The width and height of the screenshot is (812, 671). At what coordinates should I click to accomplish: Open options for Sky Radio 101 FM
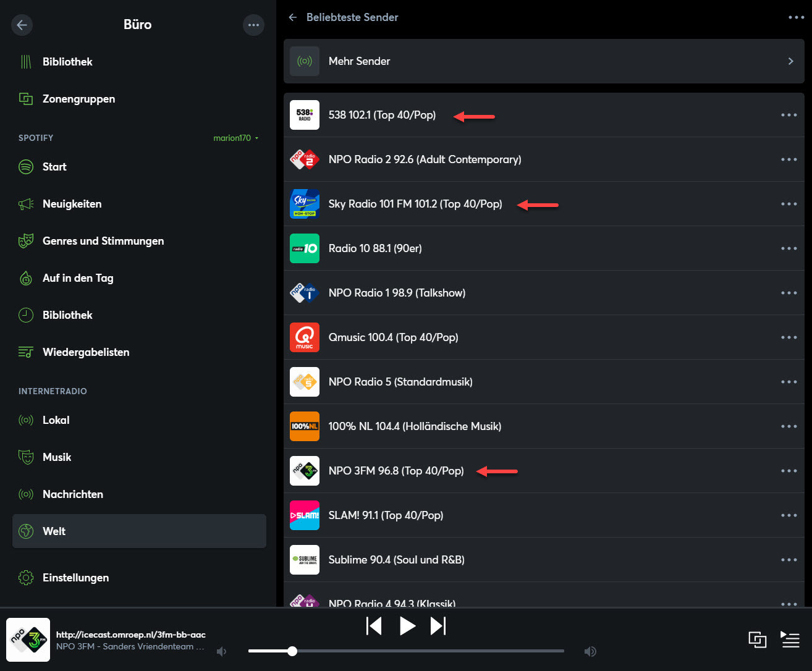click(x=789, y=204)
